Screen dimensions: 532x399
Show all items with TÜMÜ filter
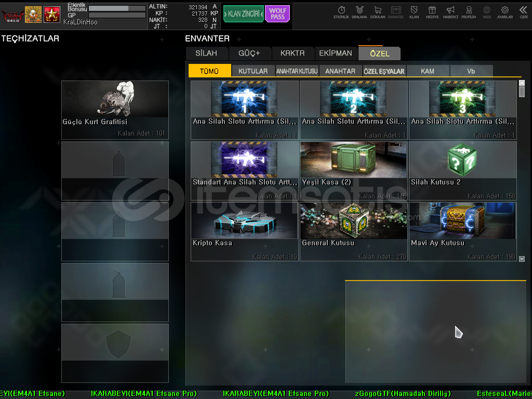[x=210, y=71]
